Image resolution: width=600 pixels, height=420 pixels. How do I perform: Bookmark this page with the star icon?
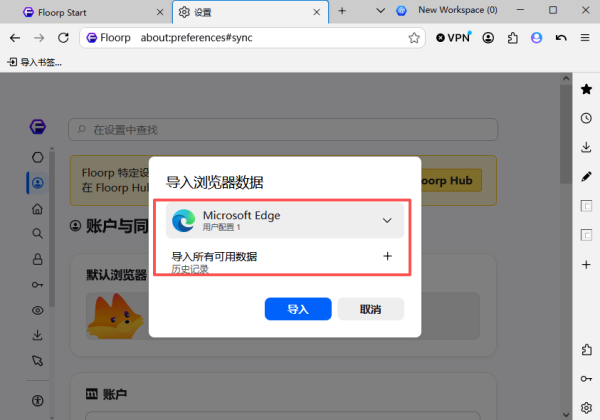414,38
